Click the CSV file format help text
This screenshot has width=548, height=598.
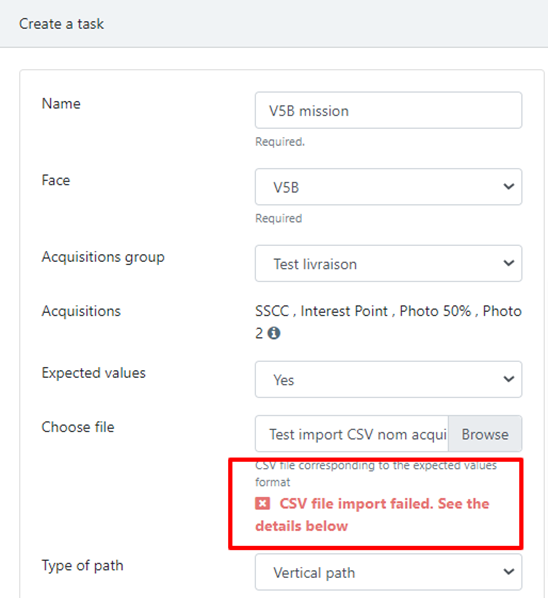coord(376,474)
